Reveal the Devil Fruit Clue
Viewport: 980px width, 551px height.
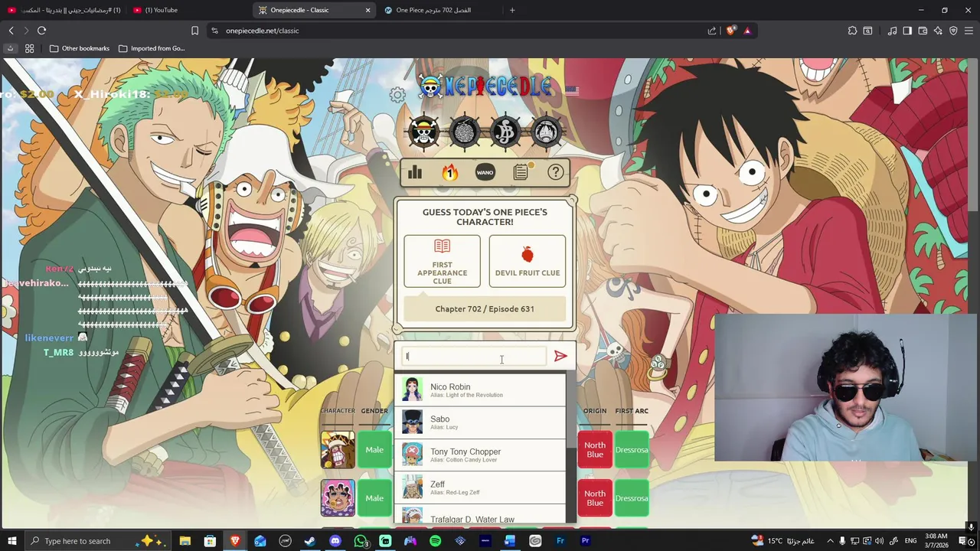click(528, 261)
